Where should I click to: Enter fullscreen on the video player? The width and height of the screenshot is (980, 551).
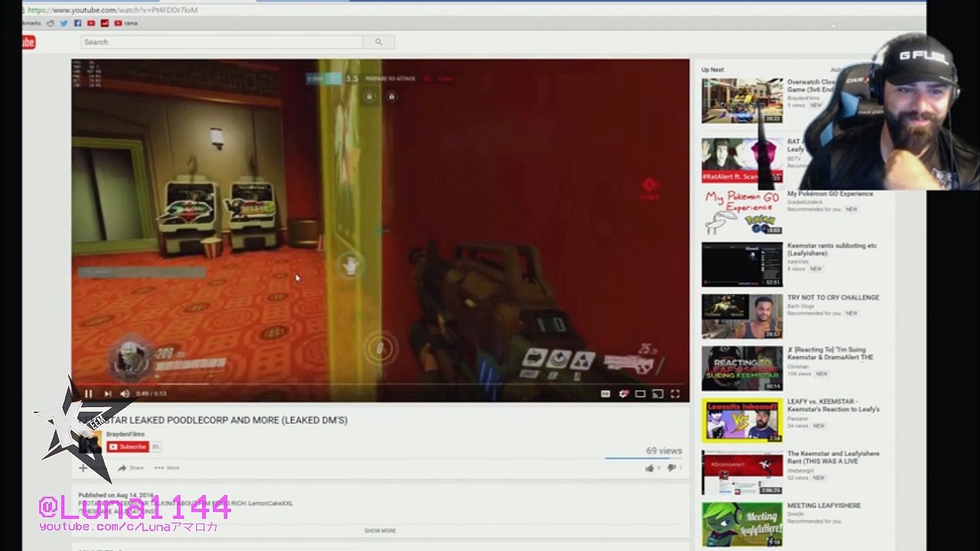pos(675,394)
